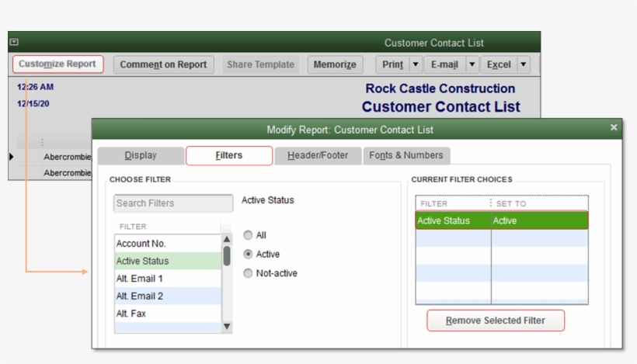This screenshot has height=364, width=637.
Task: Click the filter list scrollbar thumb
Action: [x=227, y=255]
